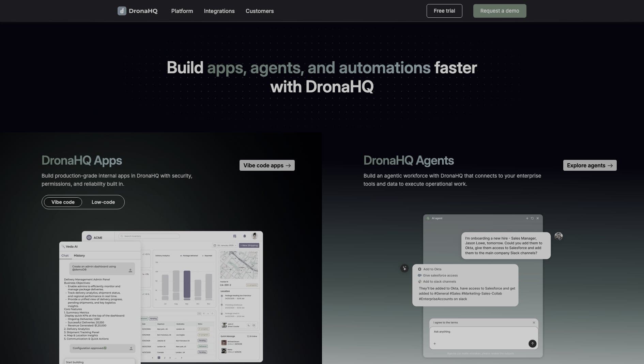
Task: Click the Explore agents button
Action: (x=590, y=165)
